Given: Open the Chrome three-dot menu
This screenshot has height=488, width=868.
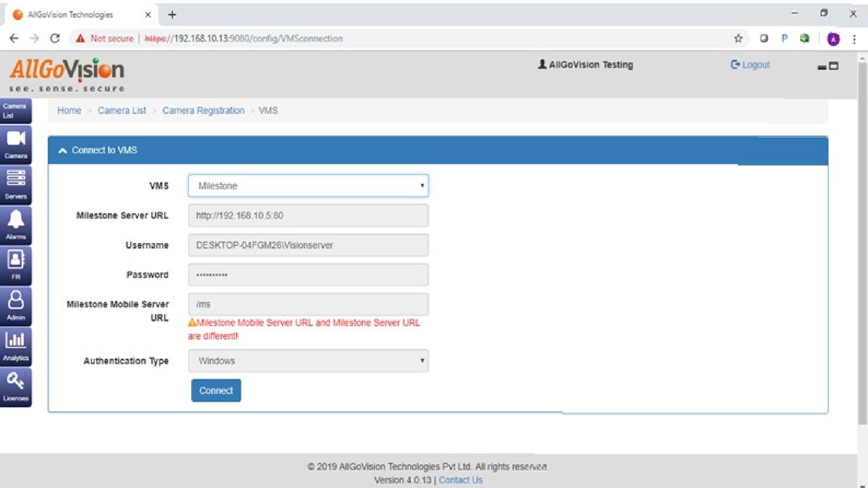Looking at the screenshot, I should [x=854, y=39].
